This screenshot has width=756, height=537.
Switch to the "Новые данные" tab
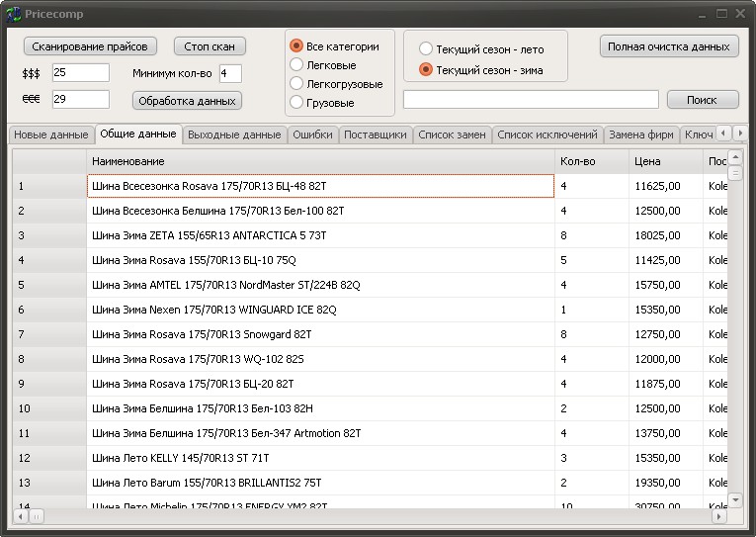pos(50,134)
